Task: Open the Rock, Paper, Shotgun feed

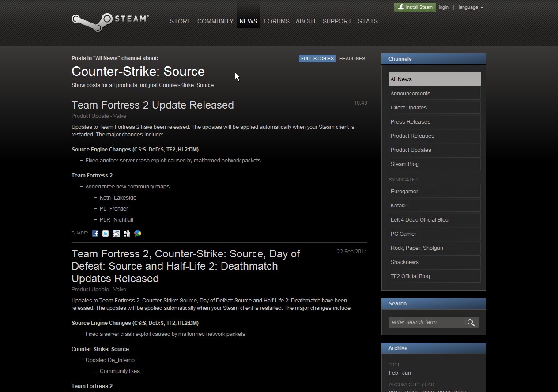Action: coord(435,248)
